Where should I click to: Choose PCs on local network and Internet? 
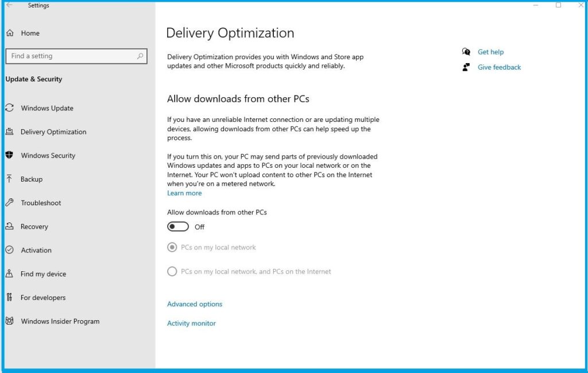pyautogui.click(x=171, y=271)
